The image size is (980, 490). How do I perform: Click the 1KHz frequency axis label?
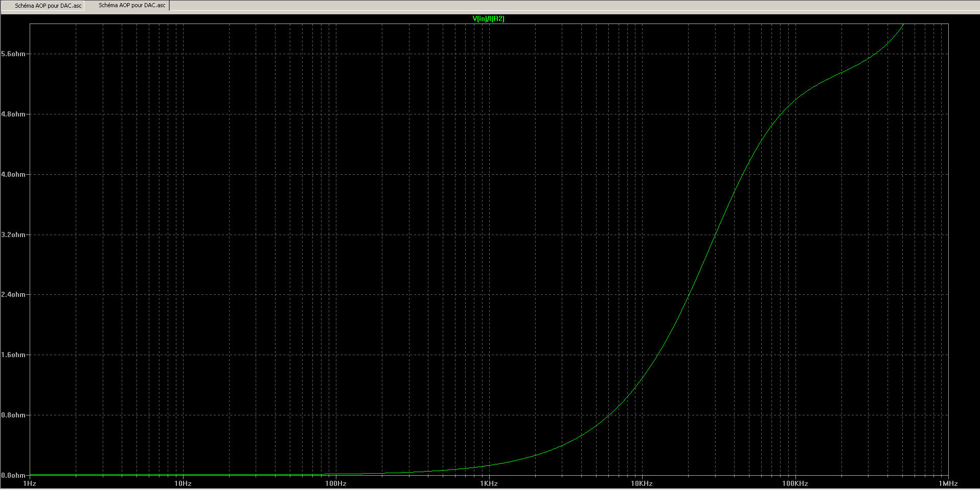coord(489,483)
